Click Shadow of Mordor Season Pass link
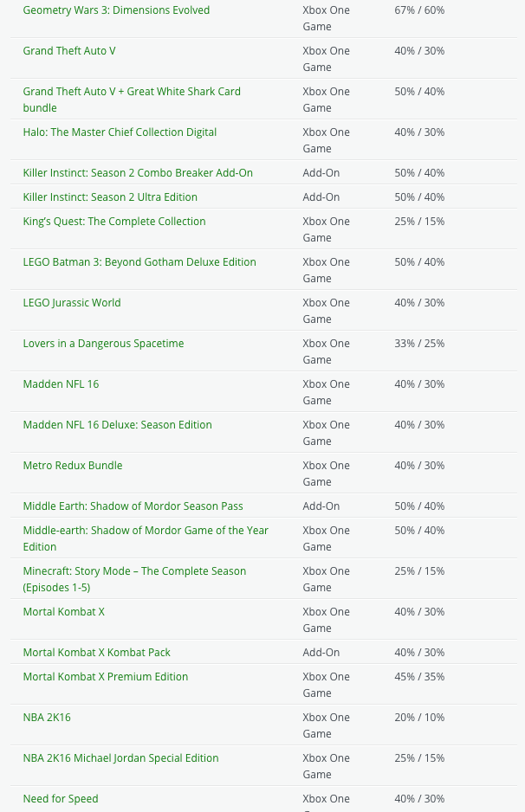The image size is (525, 812). 133,506
